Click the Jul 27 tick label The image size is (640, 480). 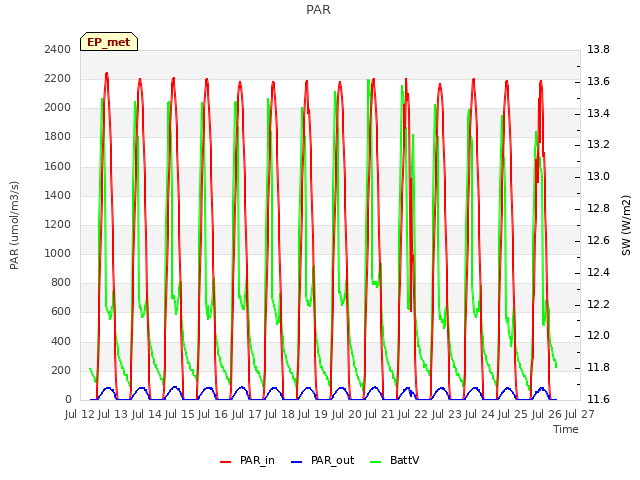pyautogui.click(x=580, y=414)
